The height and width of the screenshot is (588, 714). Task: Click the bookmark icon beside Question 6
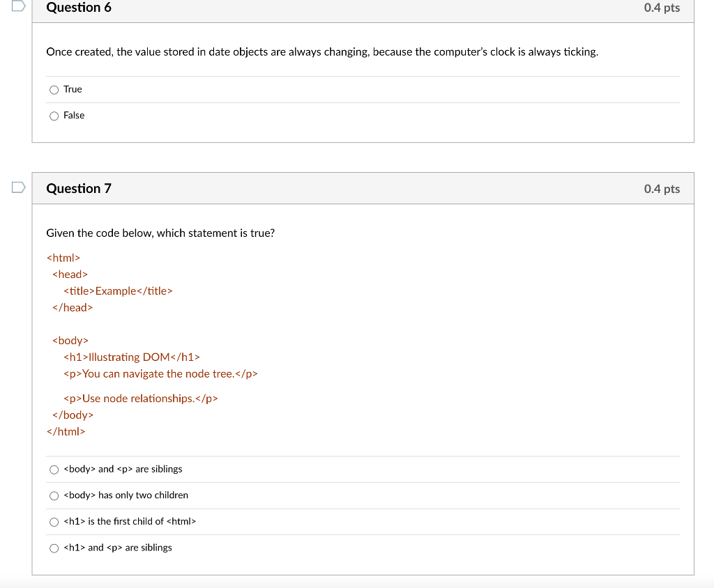click(18, 7)
